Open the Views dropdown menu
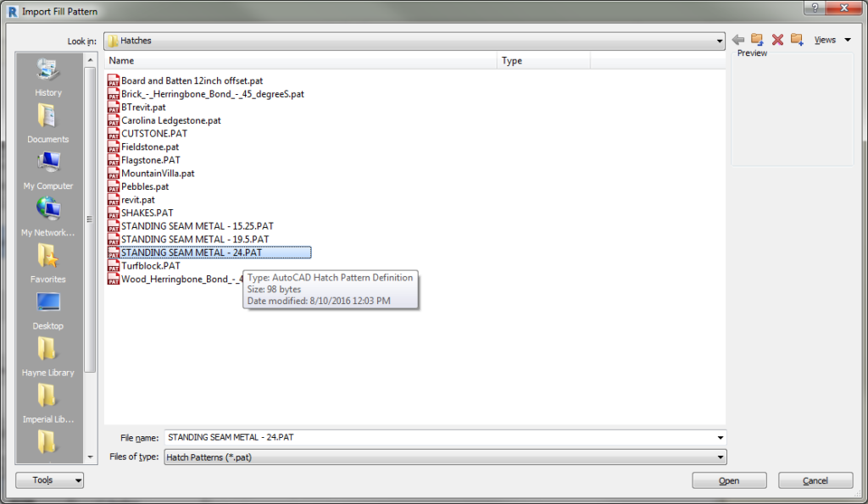This screenshot has height=504, width=868. click(832, 40)
